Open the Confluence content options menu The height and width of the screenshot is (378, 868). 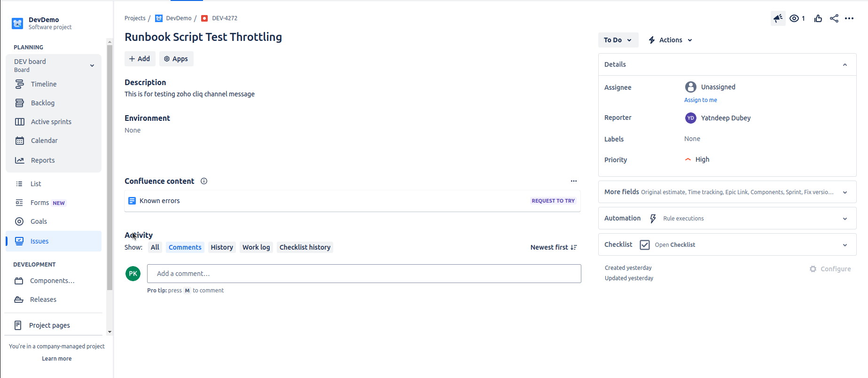point(573,181)
